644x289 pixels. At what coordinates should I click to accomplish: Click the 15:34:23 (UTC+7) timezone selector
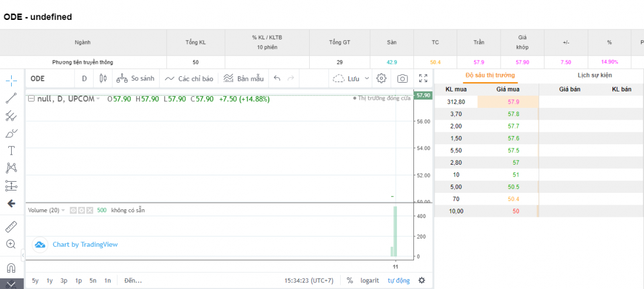coord(309,281)
